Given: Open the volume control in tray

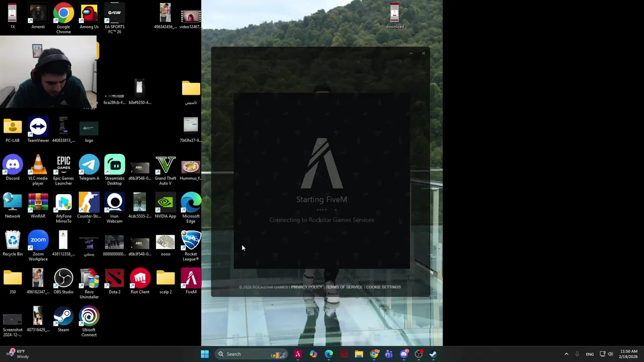Looking at the screenshot, I should (x=610, y=354).
